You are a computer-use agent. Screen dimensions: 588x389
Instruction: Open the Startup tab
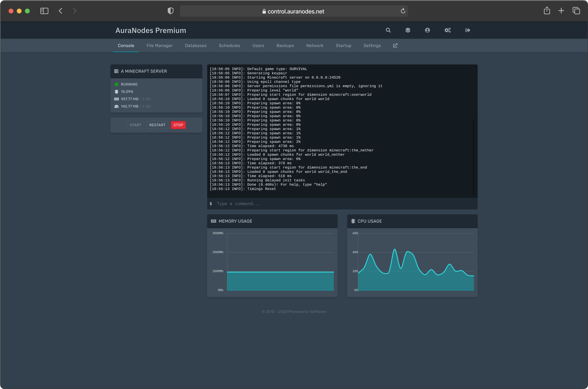pos(343,45)
